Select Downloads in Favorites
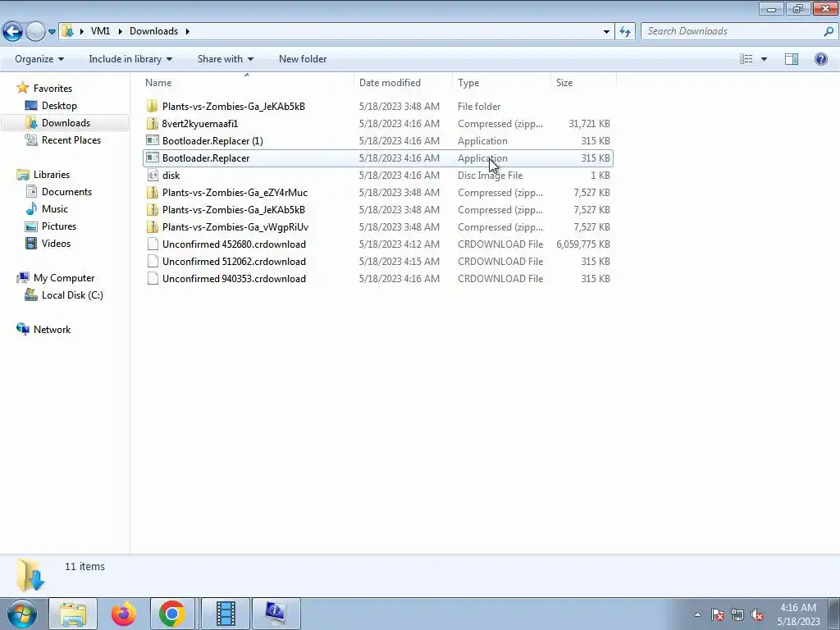The height and width of the screenshot is (630, 840). (66, 123)
